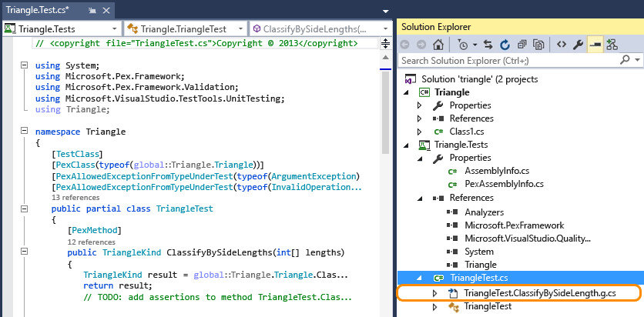Refresh the Solution Explorer tree
644x317 pixels.
(505, 45)
